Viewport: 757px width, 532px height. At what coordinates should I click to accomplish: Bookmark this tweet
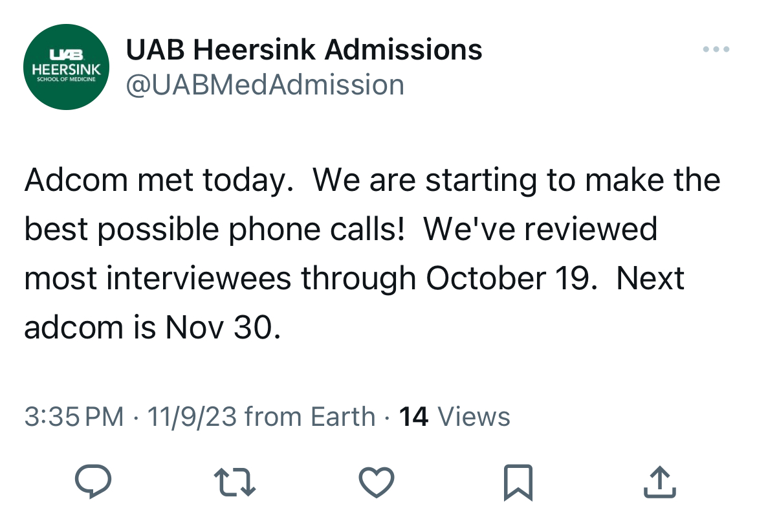point(518,482)
